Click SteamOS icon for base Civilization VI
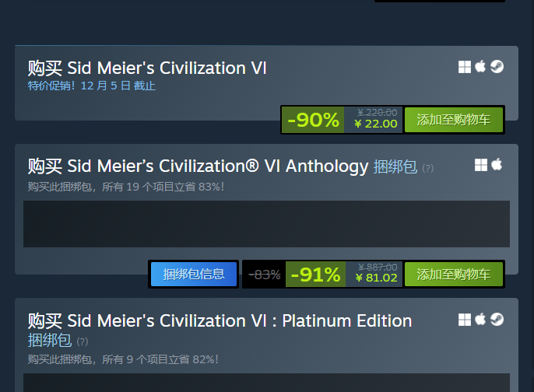 pyautogui.click(x=497, y=67)
